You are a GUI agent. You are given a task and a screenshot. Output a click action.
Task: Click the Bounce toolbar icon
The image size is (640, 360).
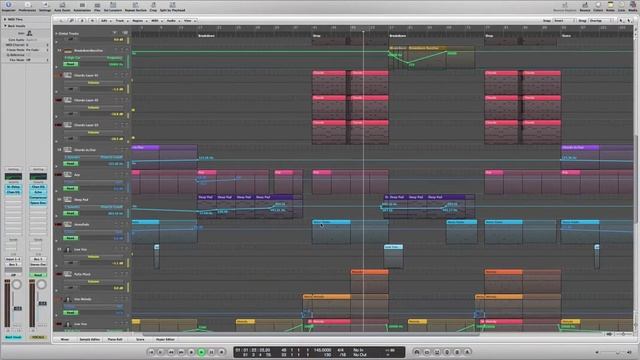tap(585, 6)
